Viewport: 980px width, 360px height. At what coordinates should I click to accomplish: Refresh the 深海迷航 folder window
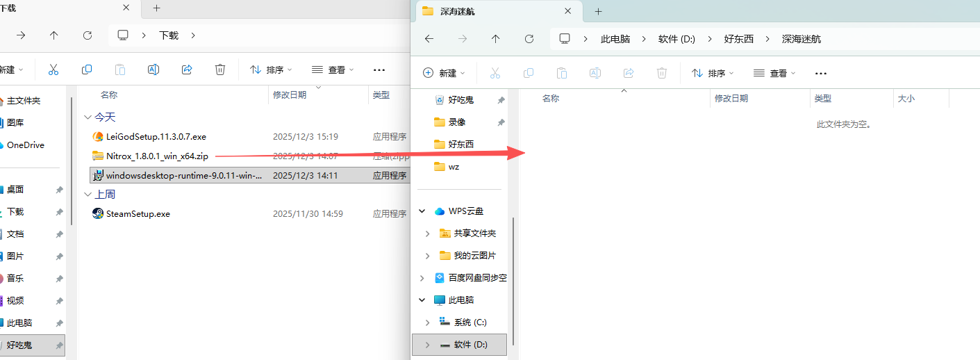529,39
